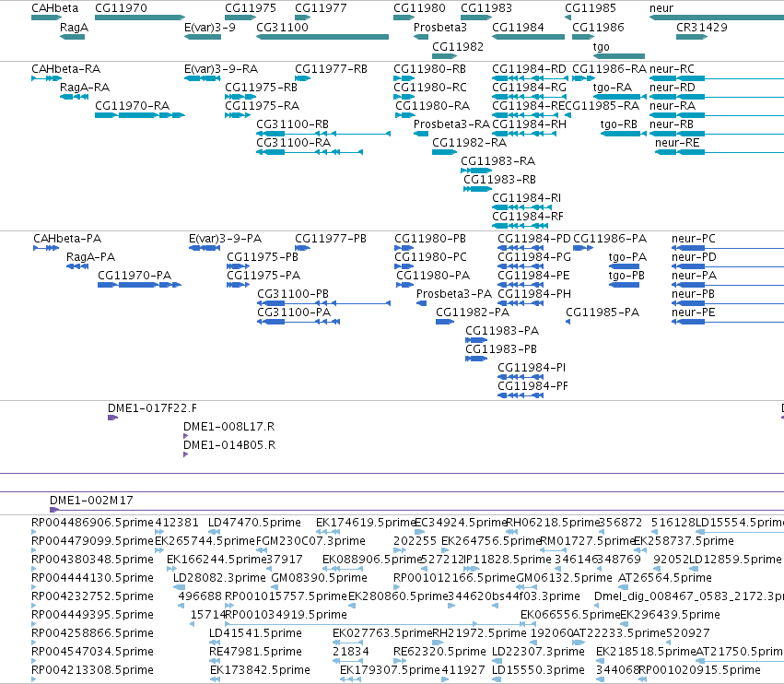Click the CG31100 gene bar
784x684 pixels.
pos(322,37)
